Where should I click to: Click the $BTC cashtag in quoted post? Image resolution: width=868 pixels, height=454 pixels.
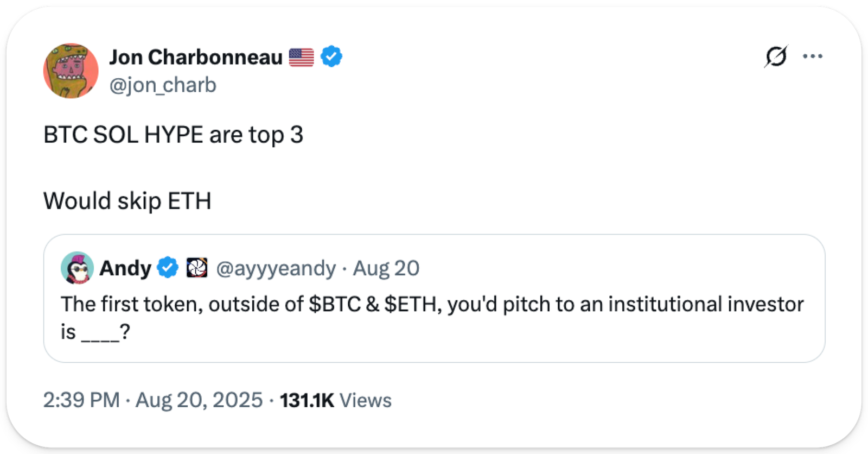click(x=335, y=304)
